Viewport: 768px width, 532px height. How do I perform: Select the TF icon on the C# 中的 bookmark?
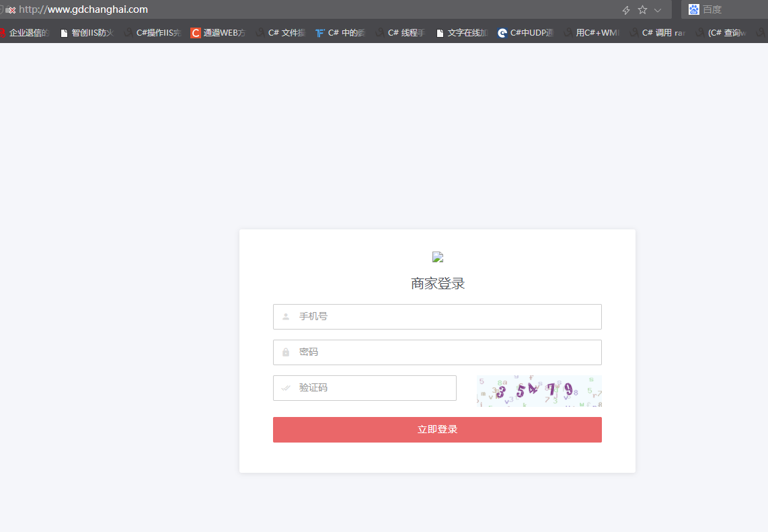coord(321,32)
